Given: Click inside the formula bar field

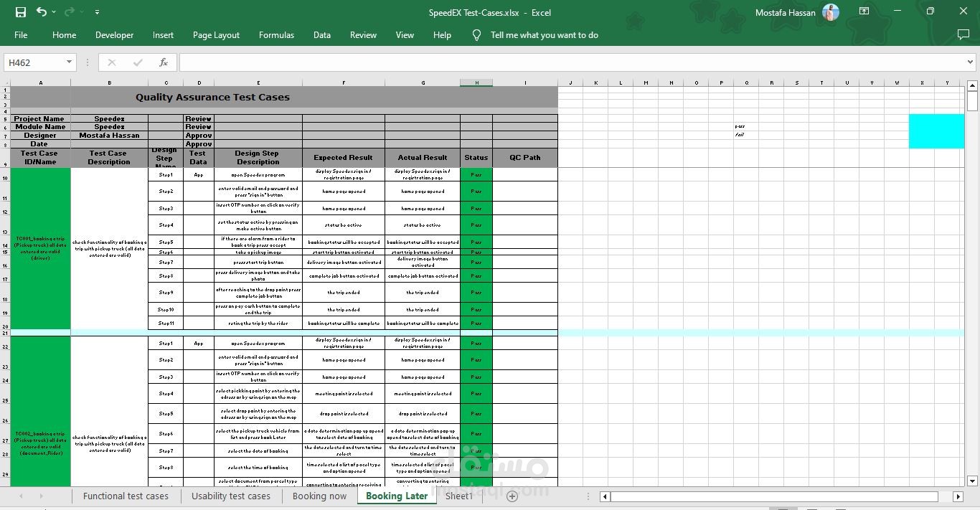Looking at the screenshot, I should 570,62.
